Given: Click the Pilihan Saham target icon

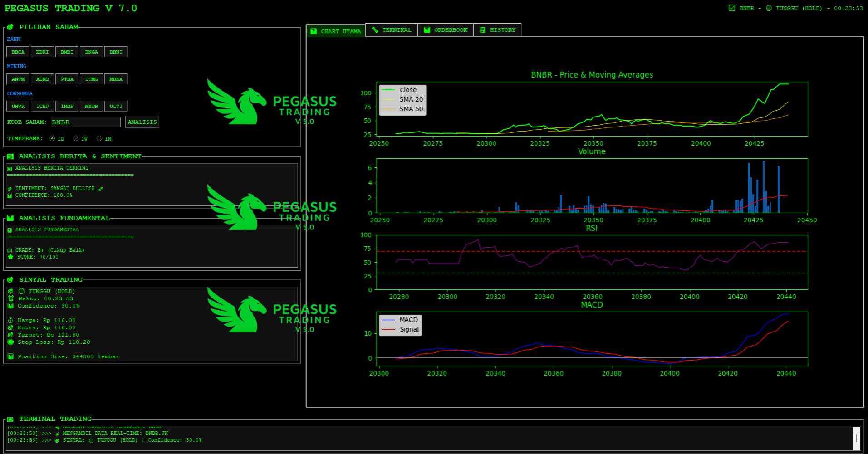Looking at the screenshot, I should (x=10, y=27).
